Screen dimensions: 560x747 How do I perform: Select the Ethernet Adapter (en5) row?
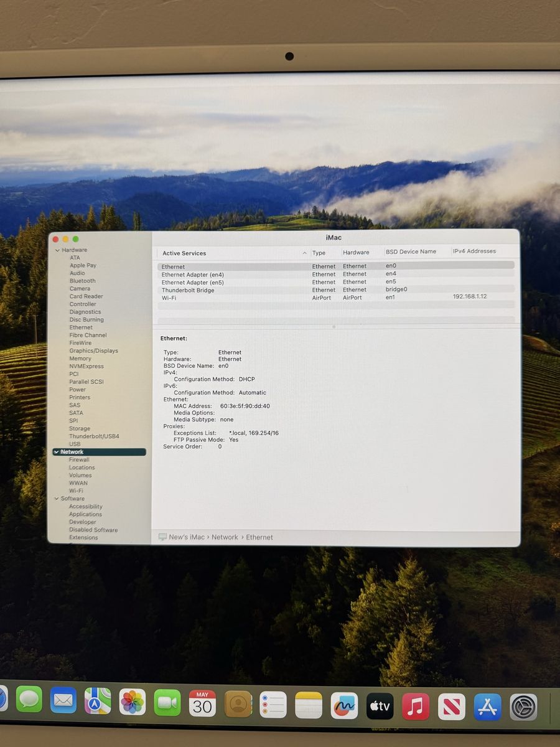[x=336, y=282]
